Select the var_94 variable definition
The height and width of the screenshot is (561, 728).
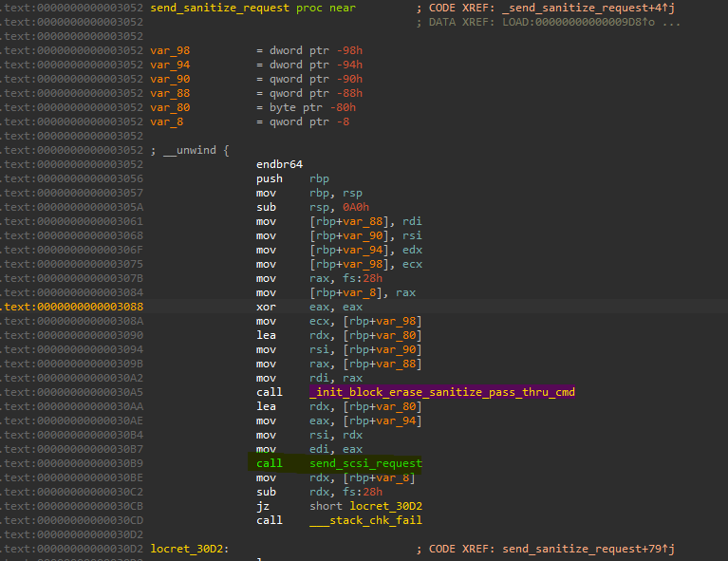(x=170, y=65)
